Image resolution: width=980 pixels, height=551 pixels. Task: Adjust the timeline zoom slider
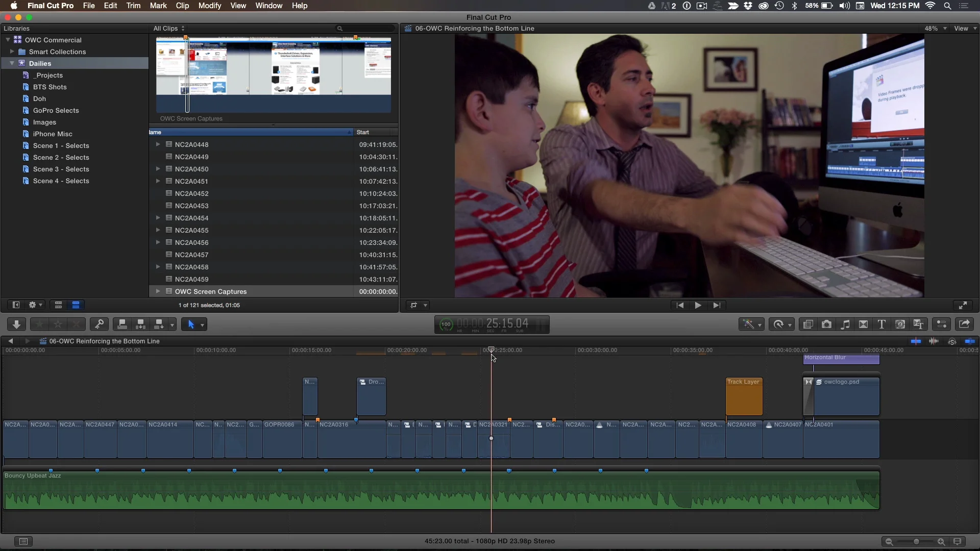pos(916,542)
